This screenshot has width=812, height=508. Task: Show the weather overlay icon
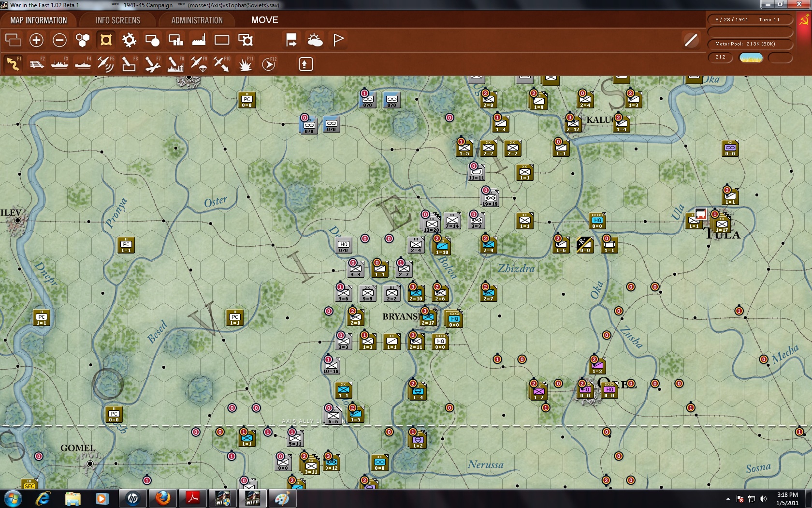click(315, 40)
